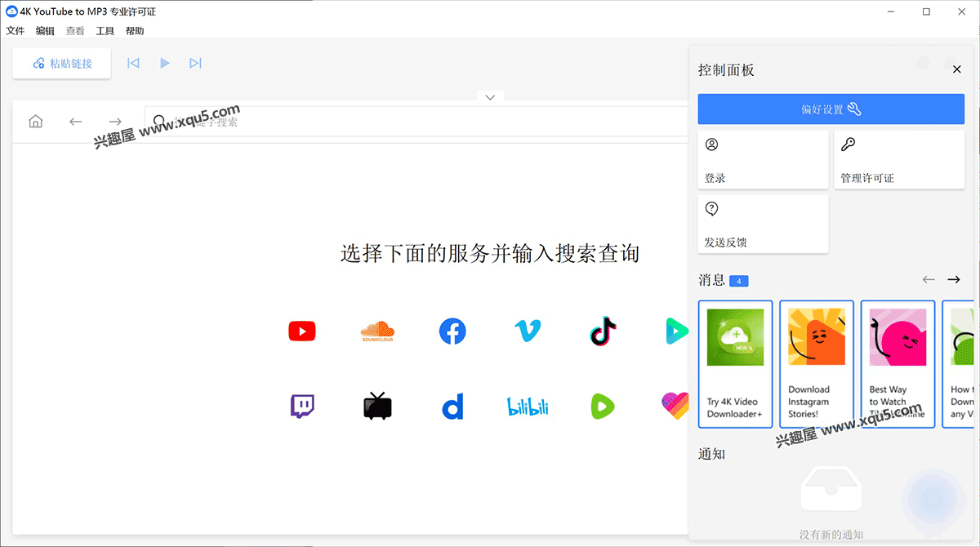Click the 没有新的通知 text
Screen dimensions: 980x547
(x=831, y=535)
